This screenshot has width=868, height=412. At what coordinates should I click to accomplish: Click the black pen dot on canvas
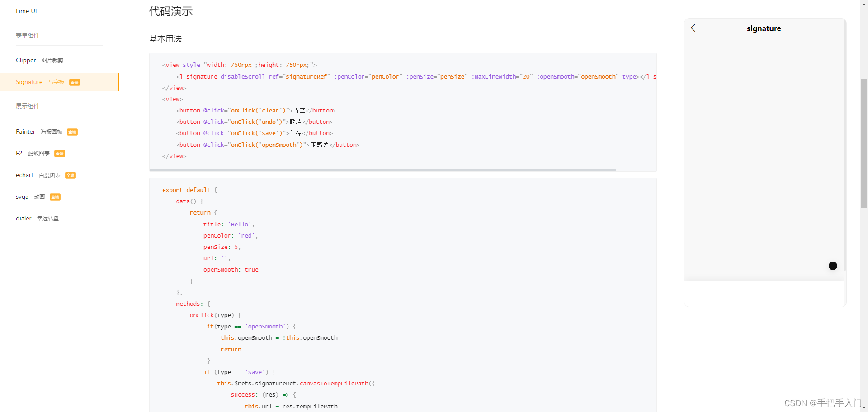tap(833, 266)
